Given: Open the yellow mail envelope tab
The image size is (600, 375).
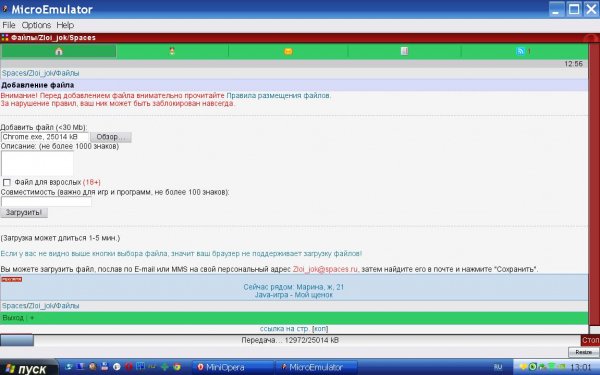Looking at the screenshot, I should pos(288,51).
